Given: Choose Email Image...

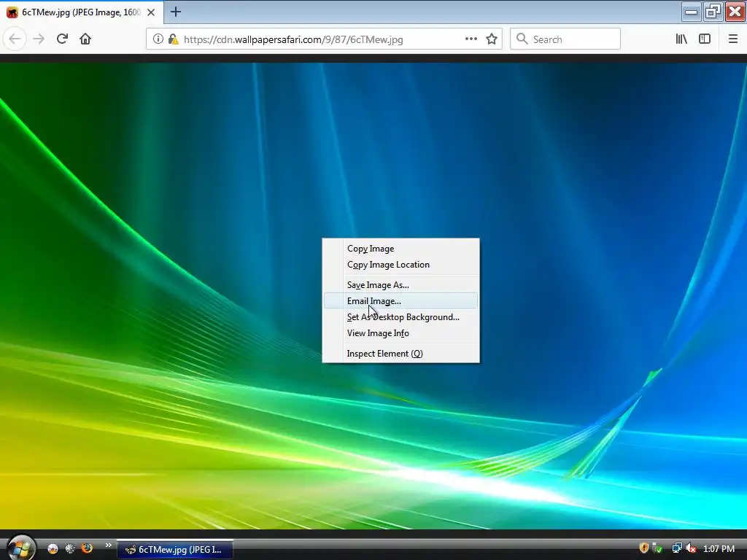Looking at the screenshot, I should pyautogui.click(x=400, y=301).
